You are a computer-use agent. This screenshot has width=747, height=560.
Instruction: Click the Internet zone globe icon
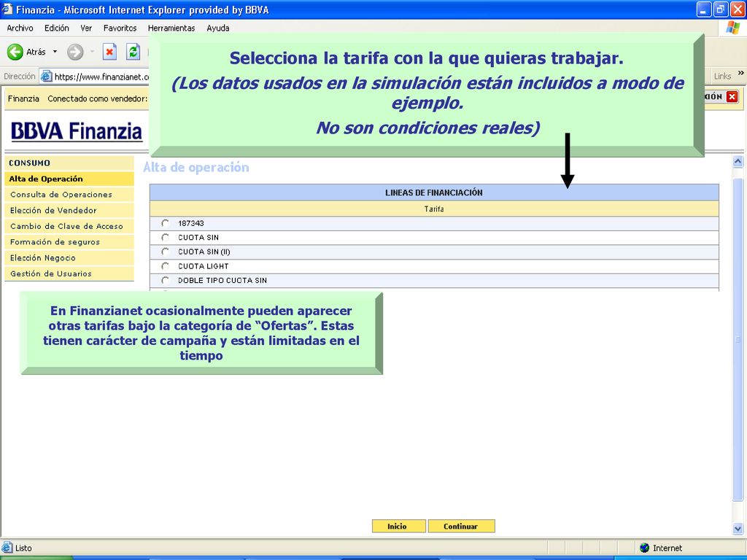pos(645,548)
